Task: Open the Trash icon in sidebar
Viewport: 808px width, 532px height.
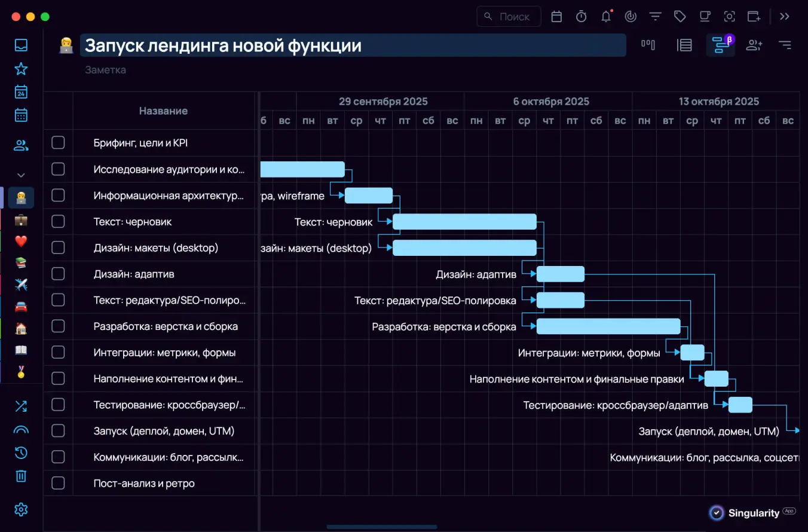Action: tap(21, 476)
